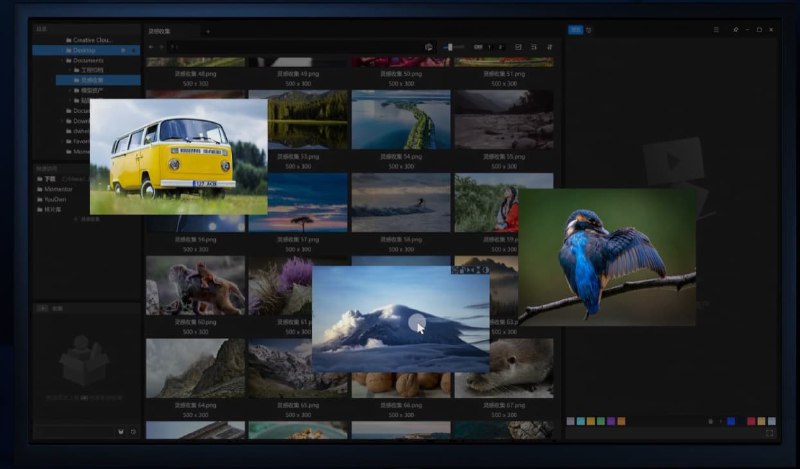Pick the grey color swatch at bottom left of right panel

click(570, 421)
